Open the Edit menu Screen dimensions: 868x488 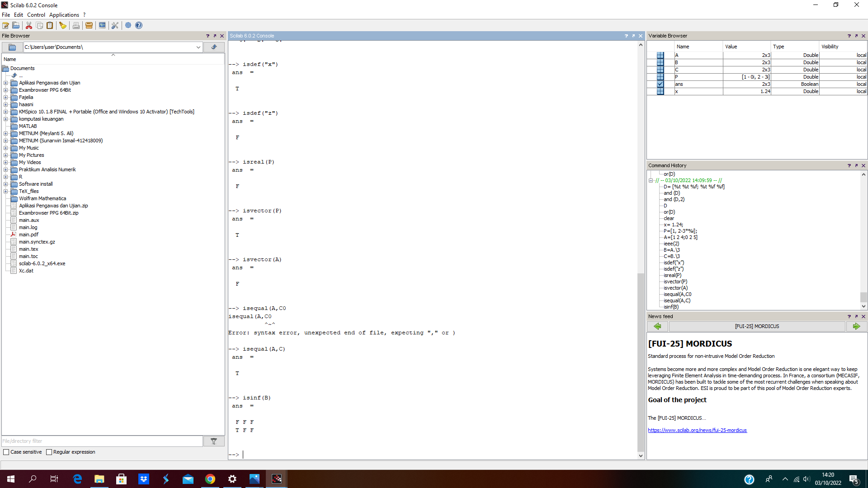coord(19,15)
